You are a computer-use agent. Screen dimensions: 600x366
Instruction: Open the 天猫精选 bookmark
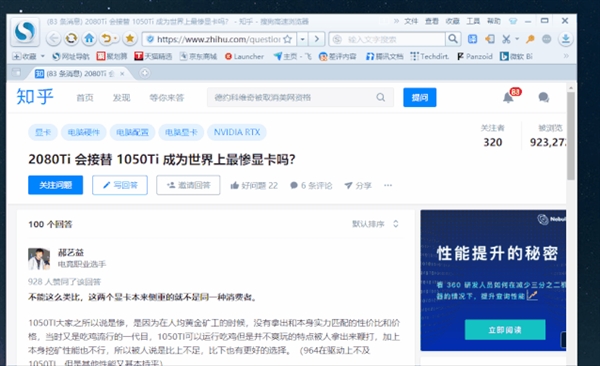[x=153, y=57]
